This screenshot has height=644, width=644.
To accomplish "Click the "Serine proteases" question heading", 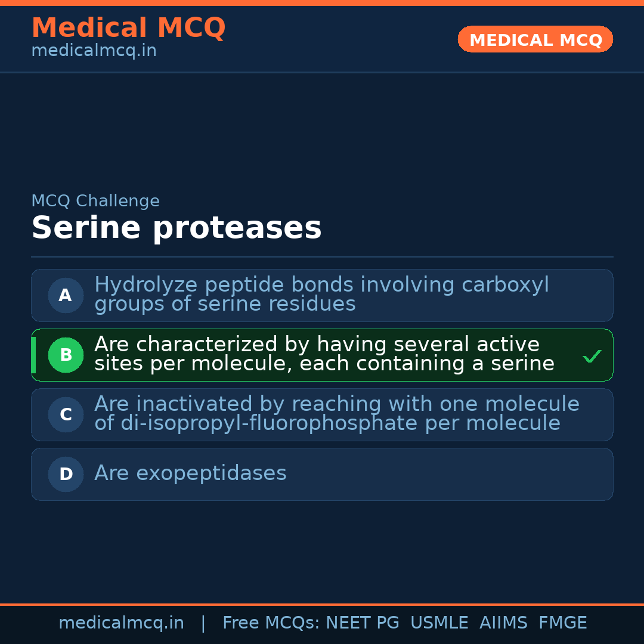I will click(x=176, y=228).
